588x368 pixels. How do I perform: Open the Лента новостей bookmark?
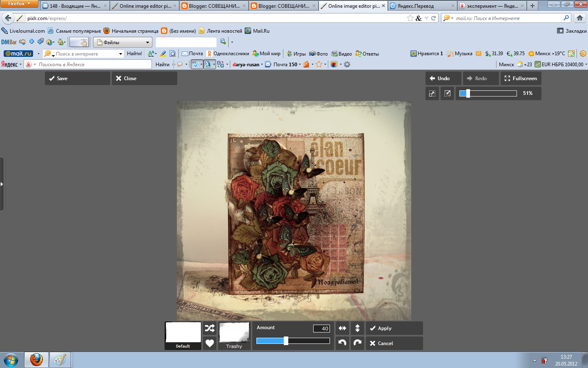pyautogui.click(x=220, y=31)
